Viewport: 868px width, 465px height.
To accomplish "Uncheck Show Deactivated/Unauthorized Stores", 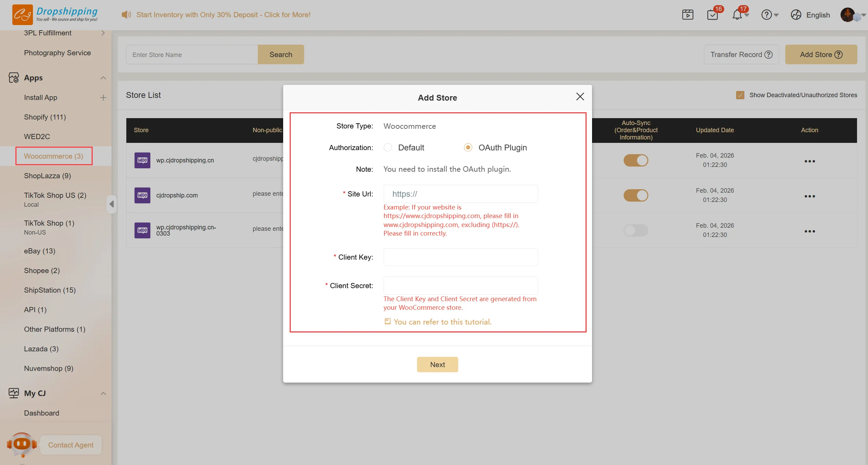I will (x=740, y=95).
